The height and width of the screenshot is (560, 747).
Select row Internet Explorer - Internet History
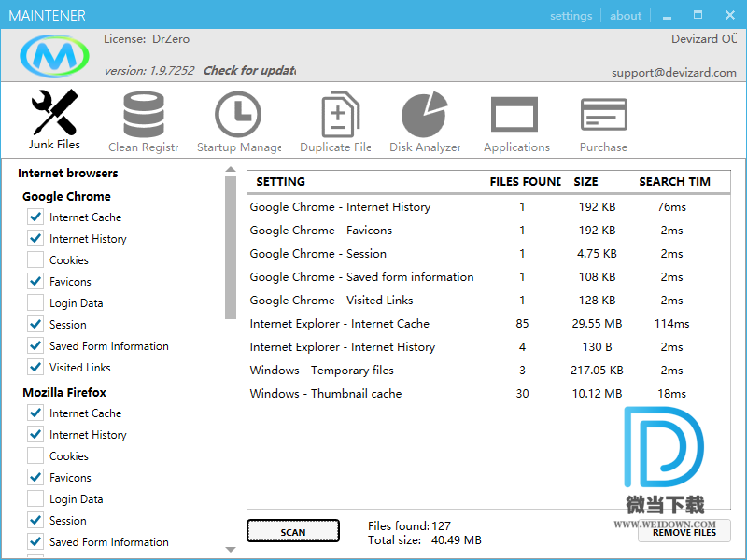click(488, 346)
